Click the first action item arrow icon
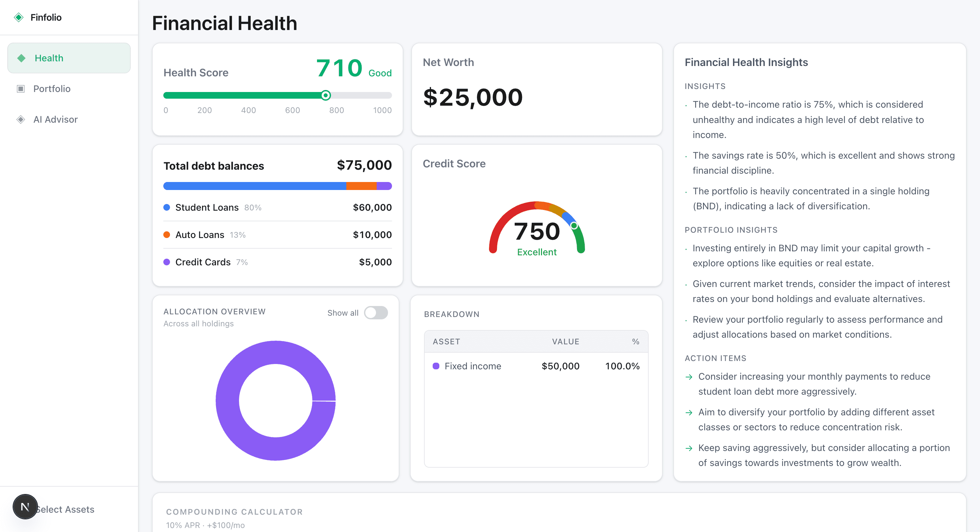This screenshot has height=532, width=980. 689,377
